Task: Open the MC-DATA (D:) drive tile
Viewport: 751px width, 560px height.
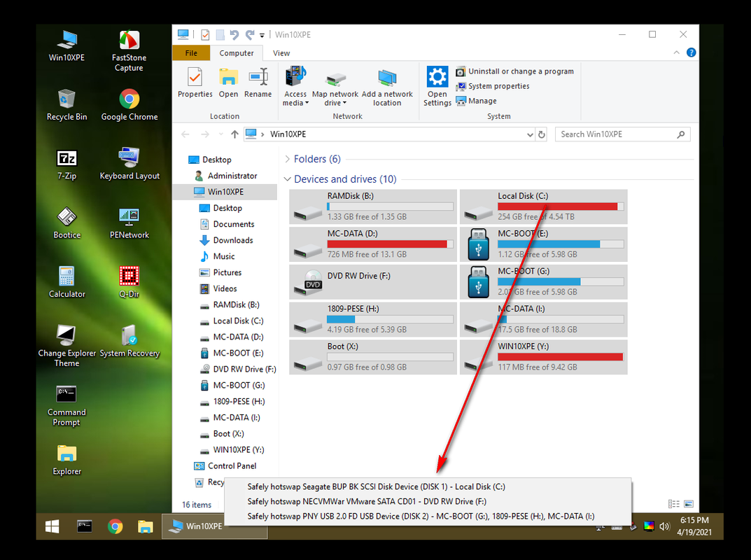Action: pyautogui.click(x=372, y=244)
